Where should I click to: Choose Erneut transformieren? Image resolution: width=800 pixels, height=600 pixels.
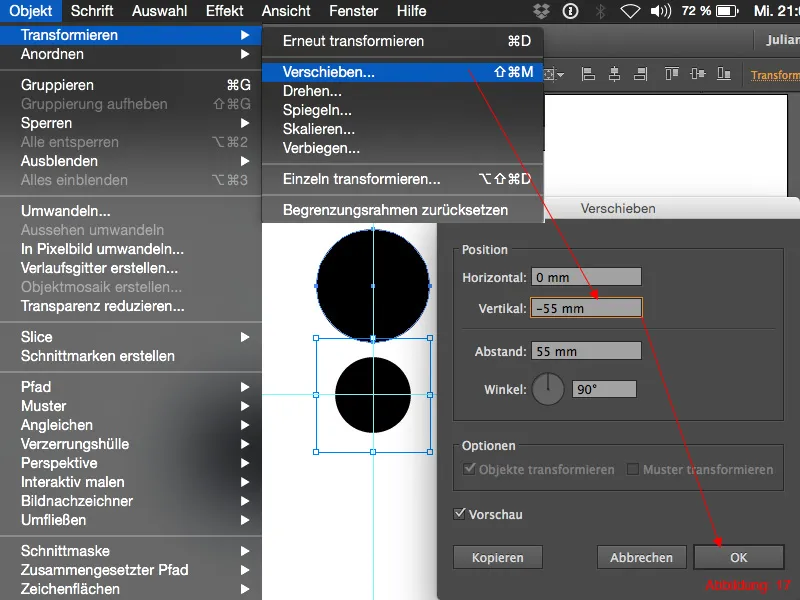[x=403, y=41]
